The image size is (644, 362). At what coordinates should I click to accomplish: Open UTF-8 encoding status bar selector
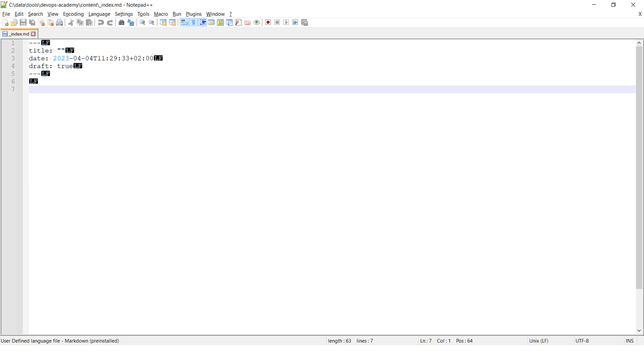pos(582,341)
